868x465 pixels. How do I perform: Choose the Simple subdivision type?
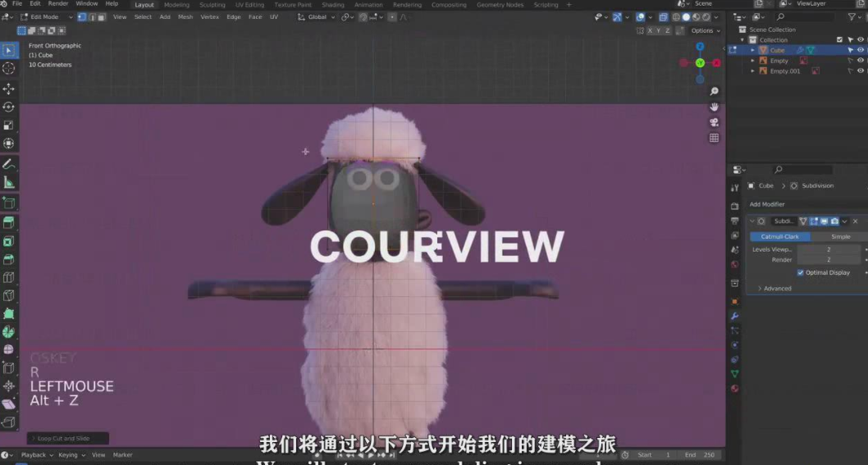coord(840,236)
